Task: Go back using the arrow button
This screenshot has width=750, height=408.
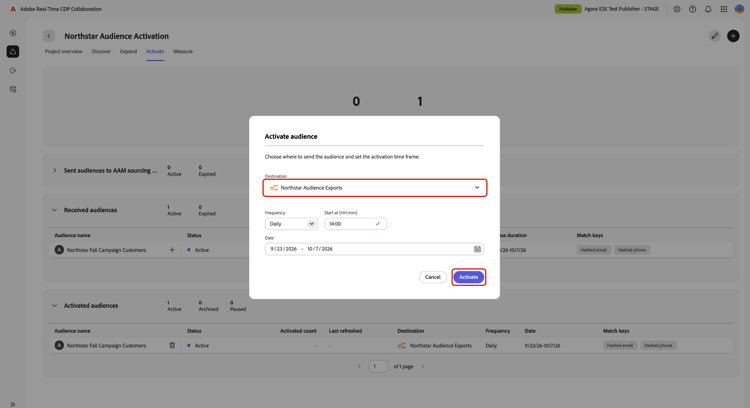Action: [49, 36]
